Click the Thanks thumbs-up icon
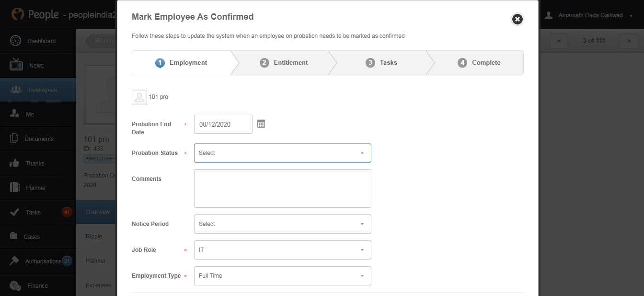 14,163
